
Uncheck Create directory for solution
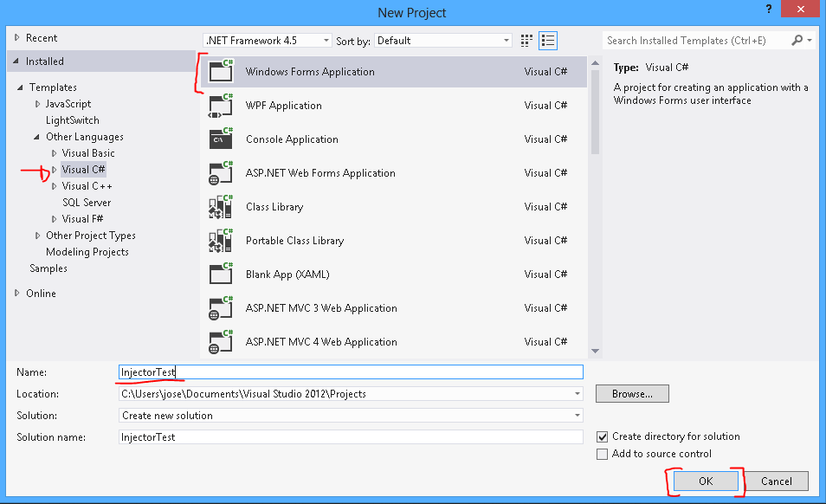pyautogui.click(x=603, y=437)
